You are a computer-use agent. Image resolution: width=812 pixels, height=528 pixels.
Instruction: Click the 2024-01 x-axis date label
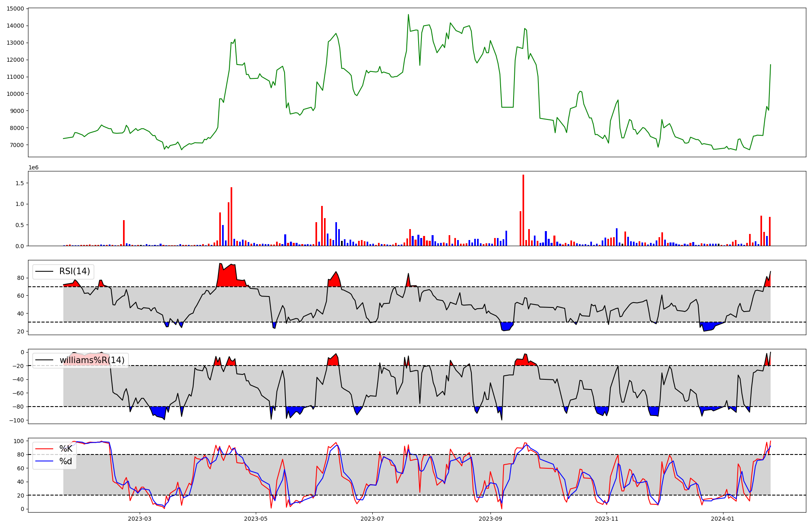[723, 519]
